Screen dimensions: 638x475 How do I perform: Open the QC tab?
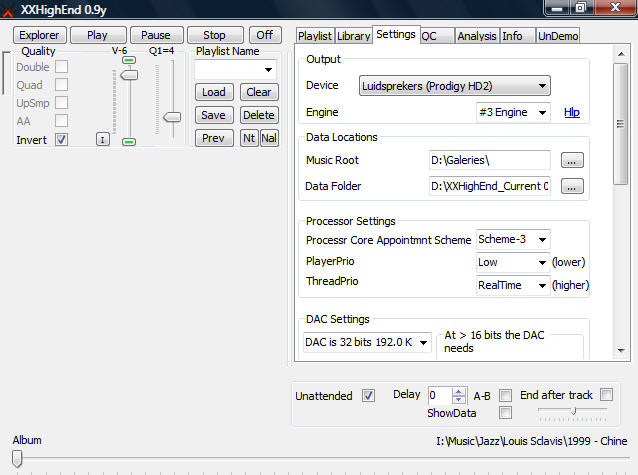[x=436, y=36]
